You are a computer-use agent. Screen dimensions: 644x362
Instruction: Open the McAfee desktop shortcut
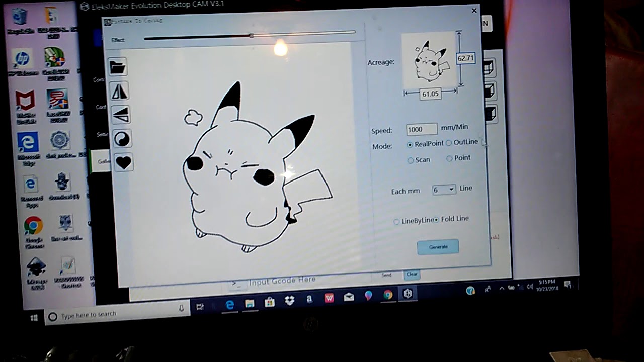click(x=25, y=107)
